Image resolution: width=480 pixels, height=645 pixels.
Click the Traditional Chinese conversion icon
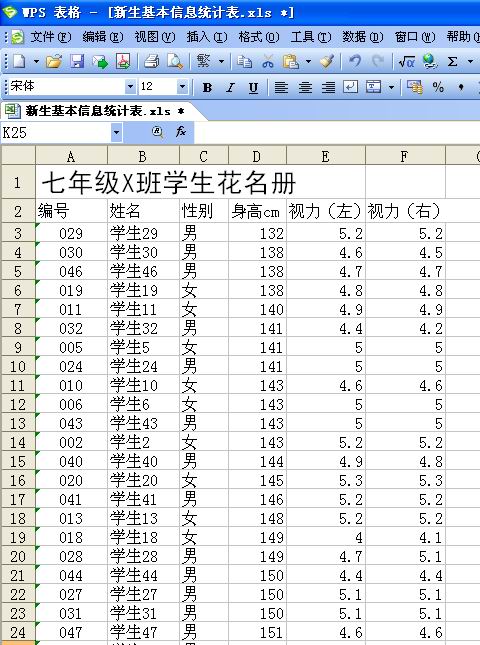[203, 62]
